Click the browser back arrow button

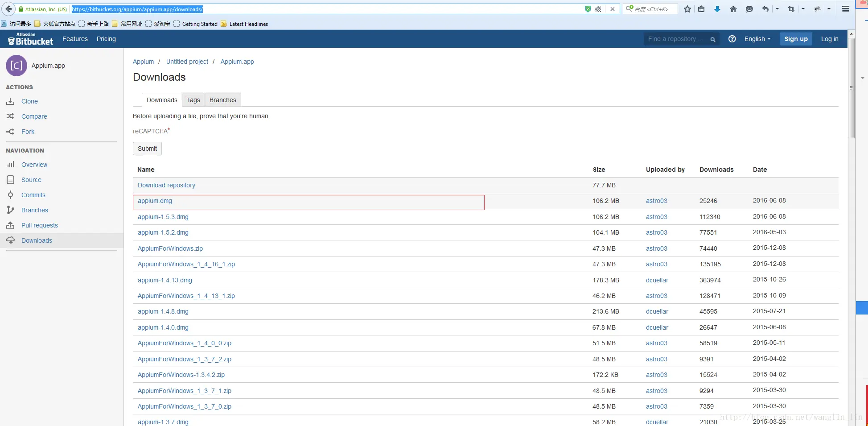click(x=8, y=9)
